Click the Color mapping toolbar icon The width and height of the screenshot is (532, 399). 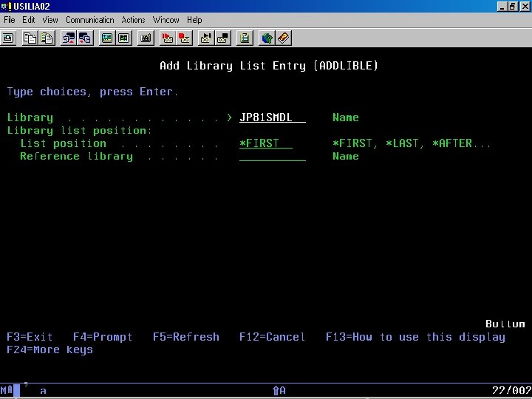(124, 38)
